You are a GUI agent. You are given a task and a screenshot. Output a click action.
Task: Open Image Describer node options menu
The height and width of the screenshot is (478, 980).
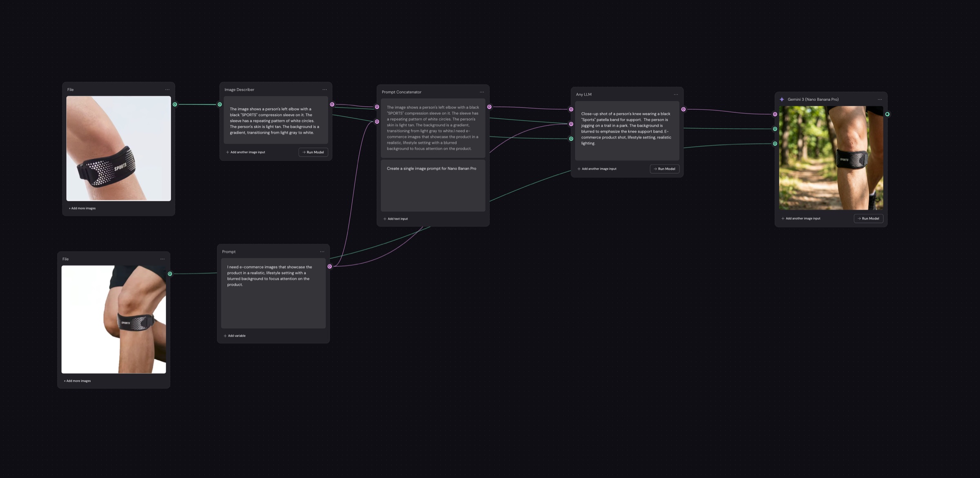(x=325, y=90)
